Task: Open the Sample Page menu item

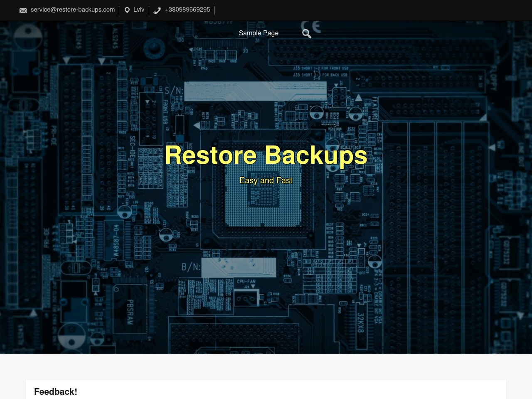Action: point(259,33)
